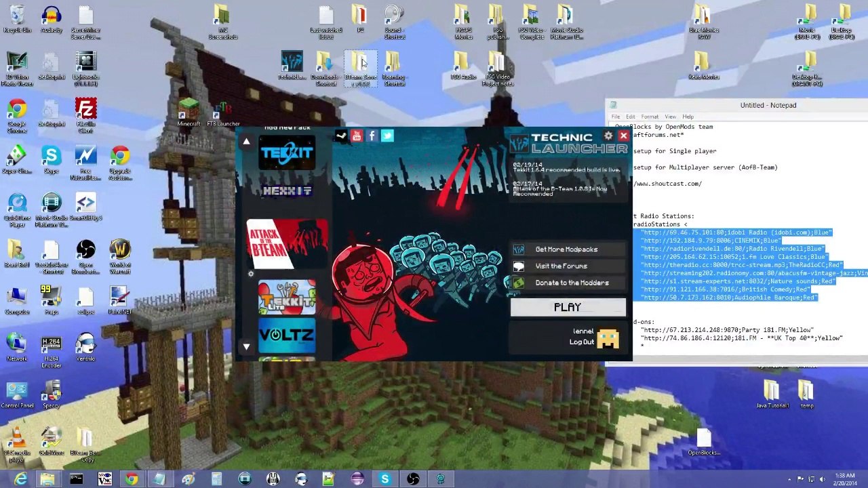
Task: Select the Tekkit modpack
Action: [x=287, y=152]
